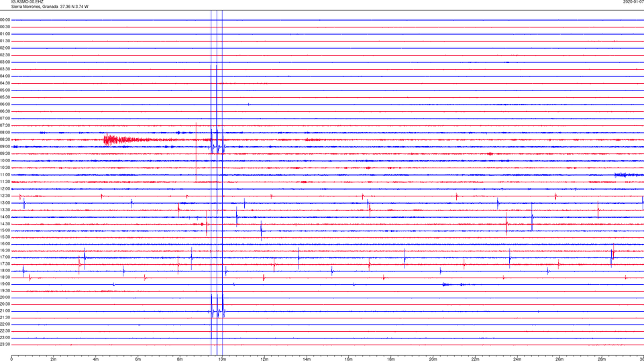Pick the 23:30 time label
Viewport: 644px width, 362px height.
click(5, 345)
